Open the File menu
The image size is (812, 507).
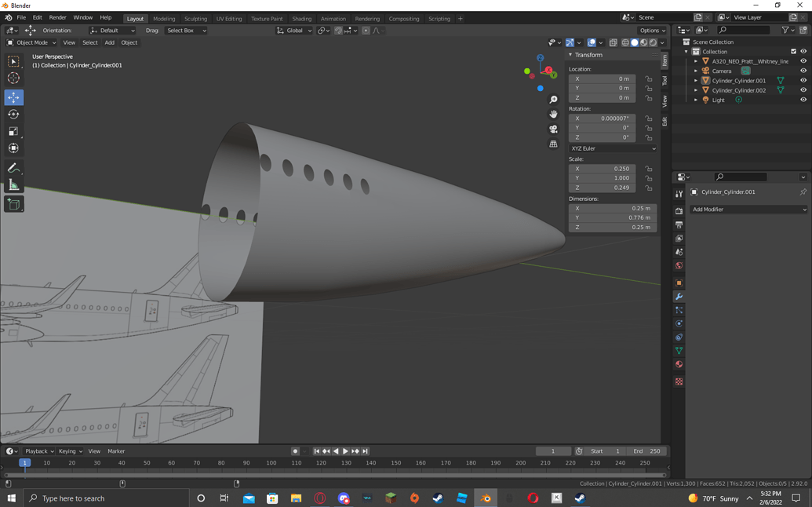[x=21, y=17]
